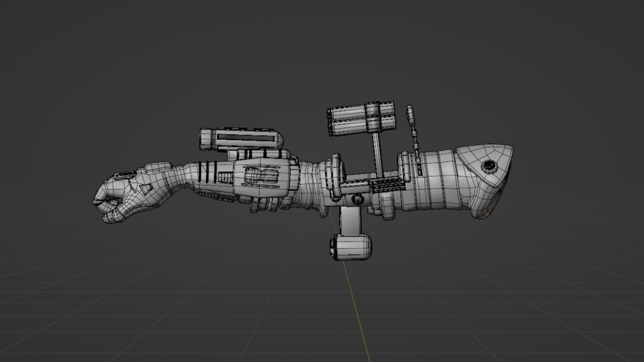
Task: Click the rectangular scope mounted on the forearm
Action: pyautogui.click(x=241, y=139)
